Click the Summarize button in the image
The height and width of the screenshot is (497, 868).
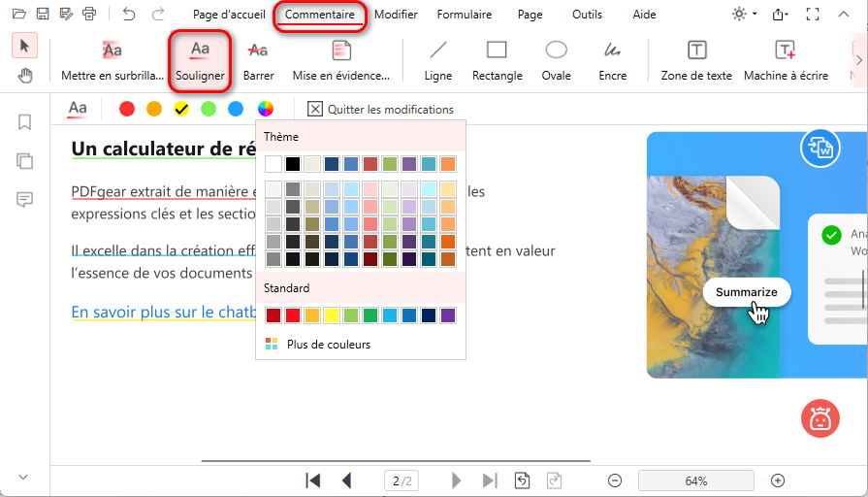[x=746, y=292]
